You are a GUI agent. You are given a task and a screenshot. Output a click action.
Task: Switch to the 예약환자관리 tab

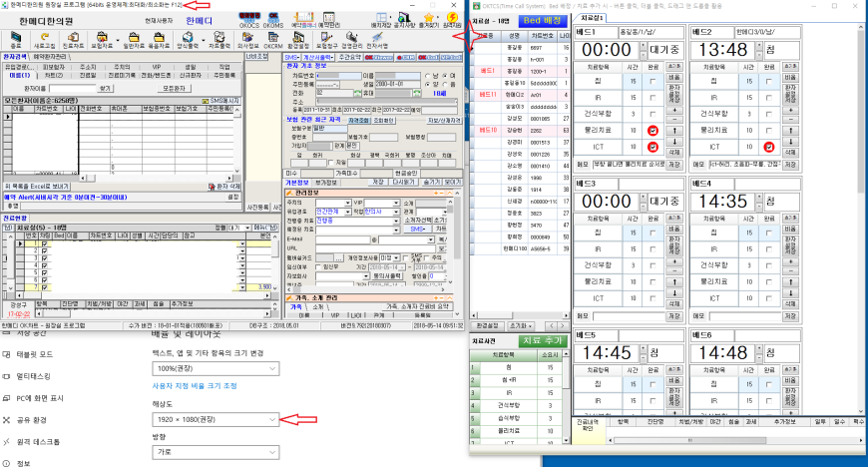click(x=50, y=57)
